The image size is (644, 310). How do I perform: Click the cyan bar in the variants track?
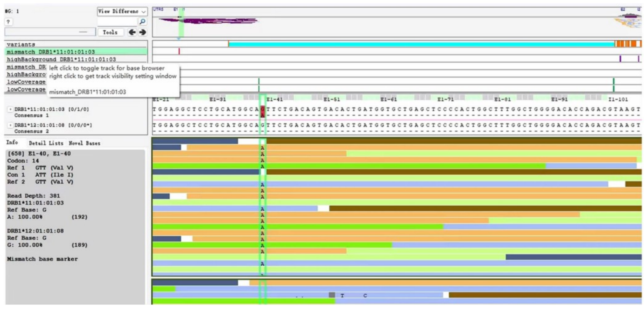pos(420,44)
